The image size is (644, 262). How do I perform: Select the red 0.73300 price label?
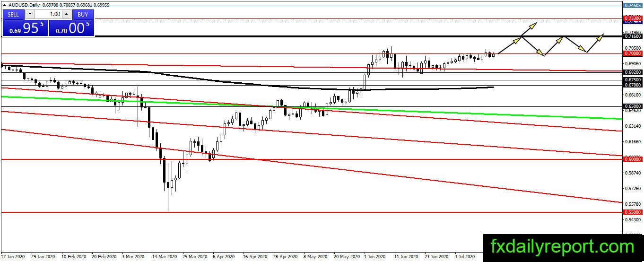(633, 18)
